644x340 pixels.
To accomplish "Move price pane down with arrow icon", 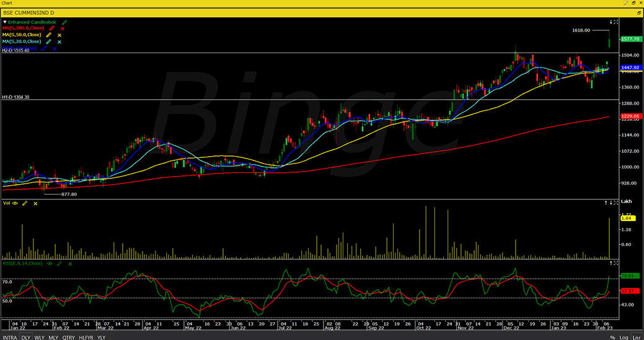I will 611,22.
